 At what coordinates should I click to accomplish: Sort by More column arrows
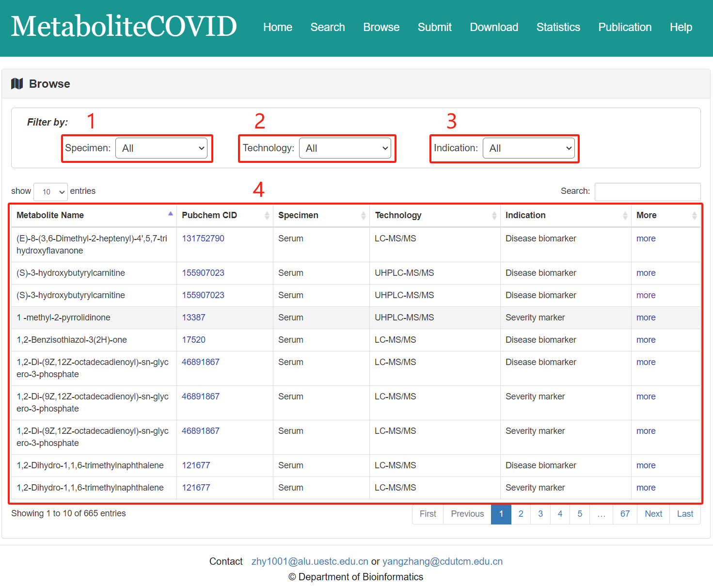pos(694,215)
